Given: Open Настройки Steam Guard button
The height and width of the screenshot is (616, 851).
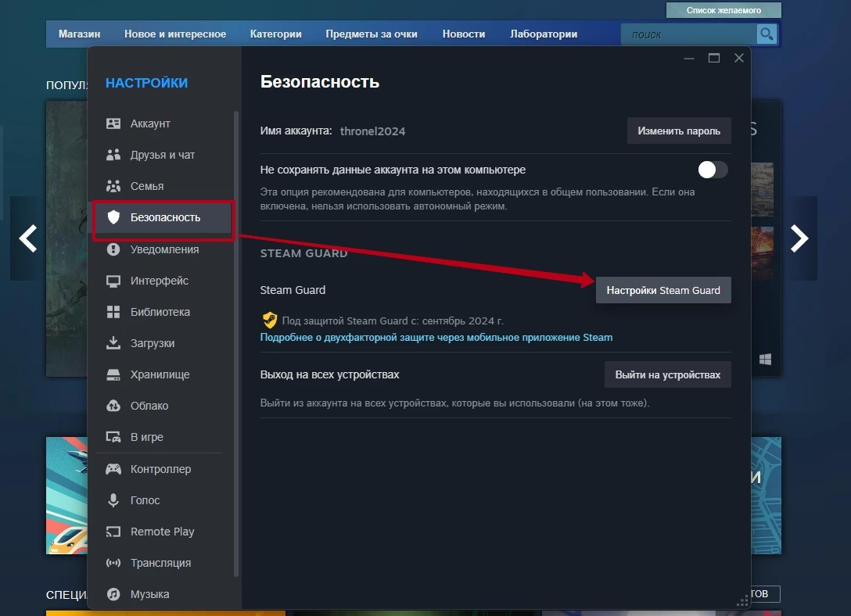Looking at the screenshot, I should (663, 290).
